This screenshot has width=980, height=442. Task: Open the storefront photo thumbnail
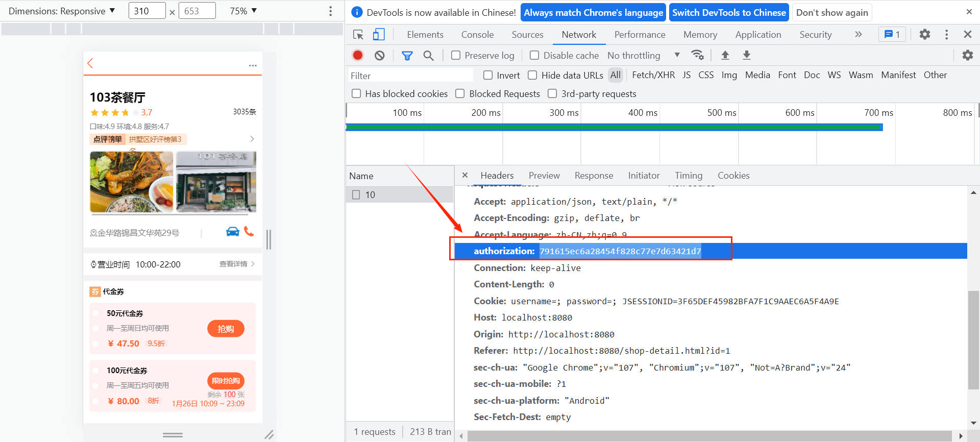click(x=216, y=182)
